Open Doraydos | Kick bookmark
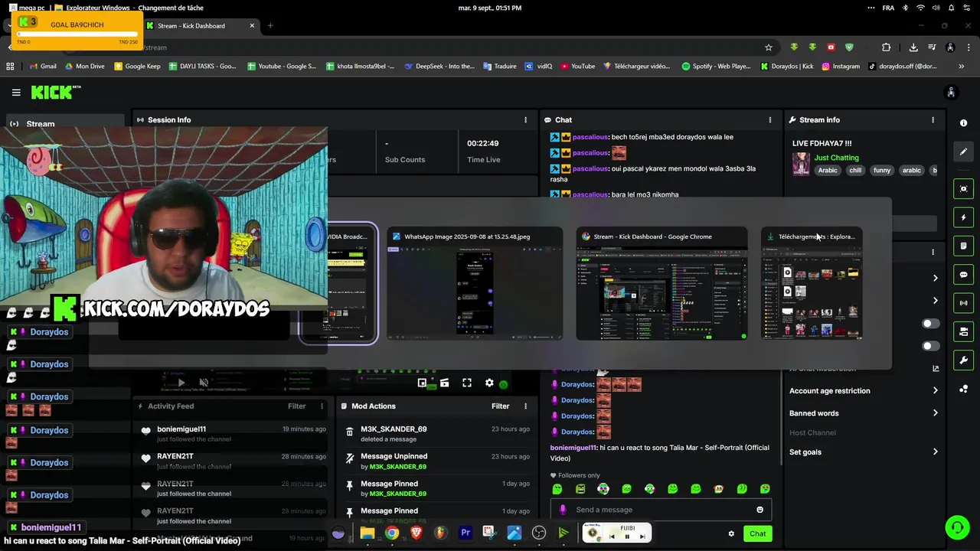 point(787,67)
